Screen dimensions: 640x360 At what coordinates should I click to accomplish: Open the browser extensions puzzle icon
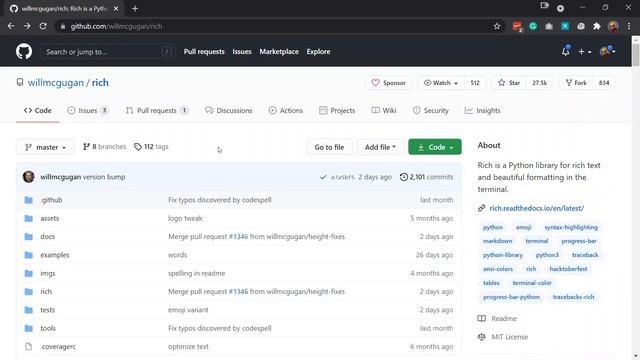coord(597,26)
